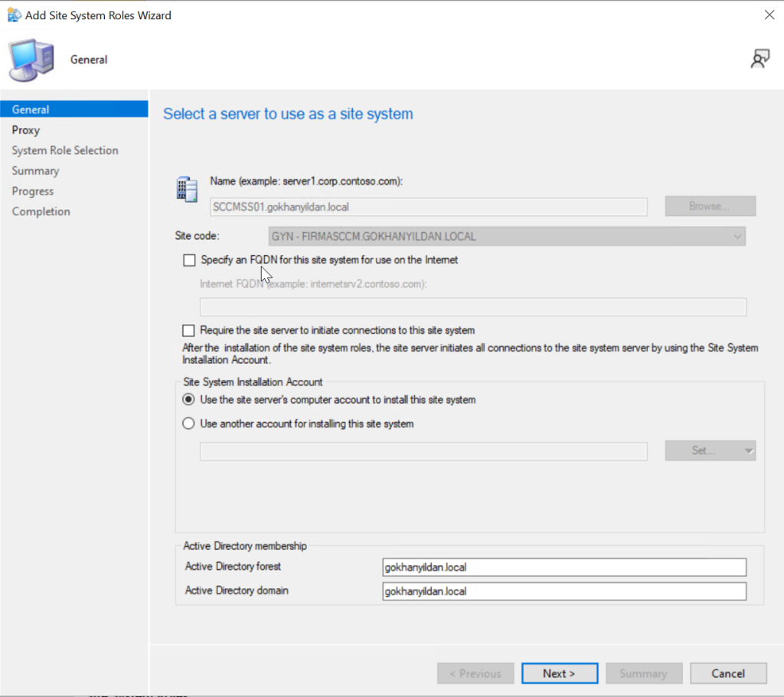
Task: Click 'Active Directory domain' label
Action: [237, 591]
